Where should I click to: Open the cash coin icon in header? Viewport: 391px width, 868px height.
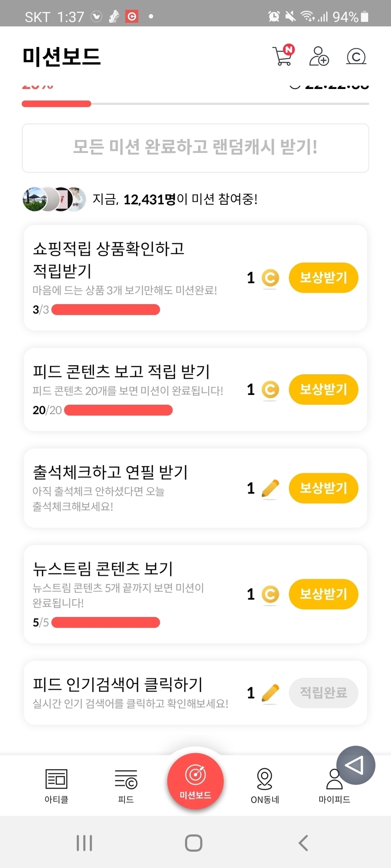coord(356,56)
